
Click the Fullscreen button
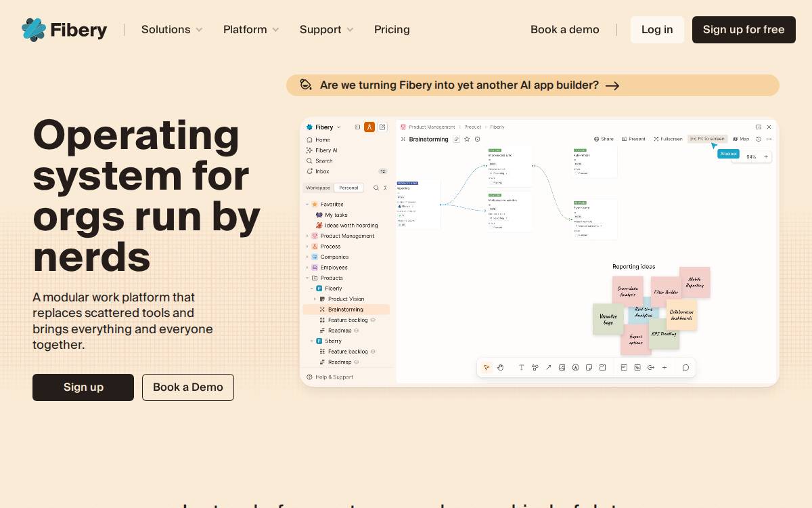pos(668,139)
